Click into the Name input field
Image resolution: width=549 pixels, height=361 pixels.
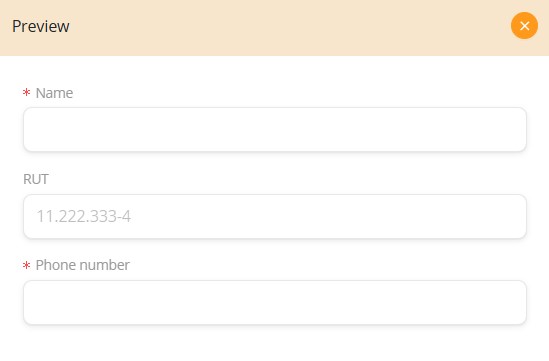click(275, 130)
